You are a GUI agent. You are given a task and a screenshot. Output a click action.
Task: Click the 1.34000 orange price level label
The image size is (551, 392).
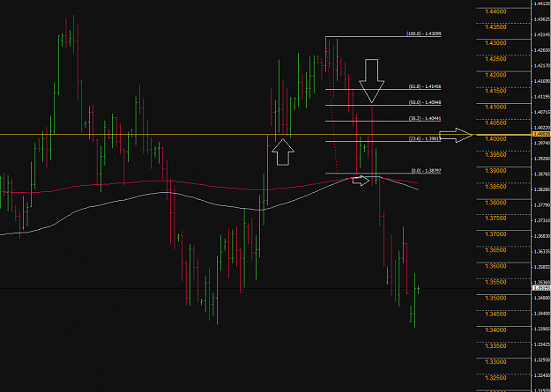tap(495, 329)
